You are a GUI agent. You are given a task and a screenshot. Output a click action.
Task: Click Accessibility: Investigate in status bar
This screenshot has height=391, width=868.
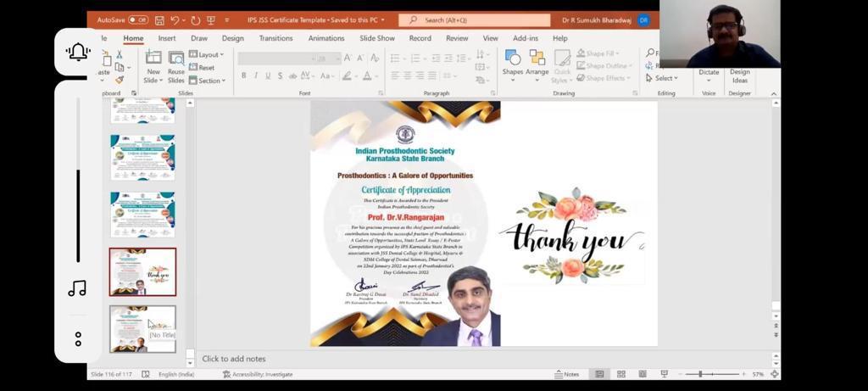point(258,374)
